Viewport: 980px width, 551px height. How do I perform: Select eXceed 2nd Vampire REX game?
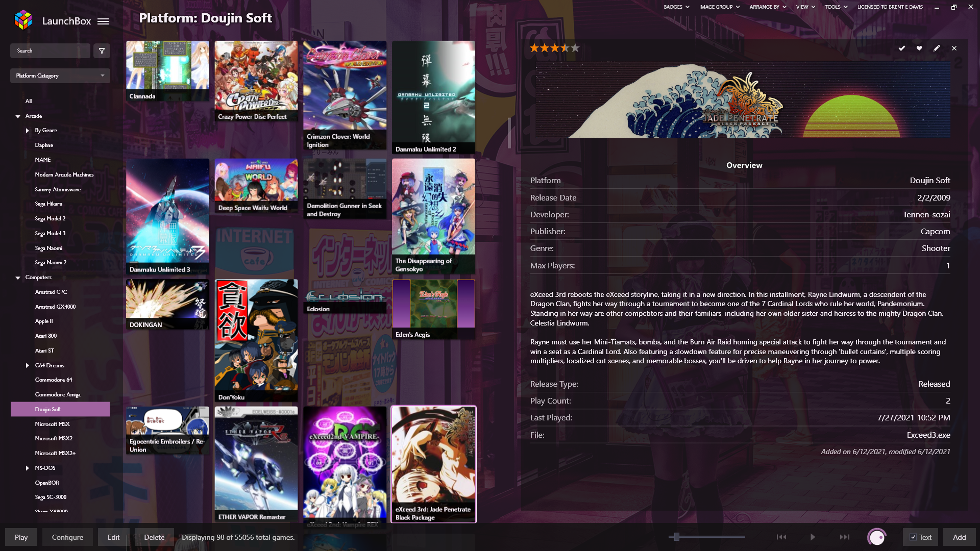click(345, 468)
